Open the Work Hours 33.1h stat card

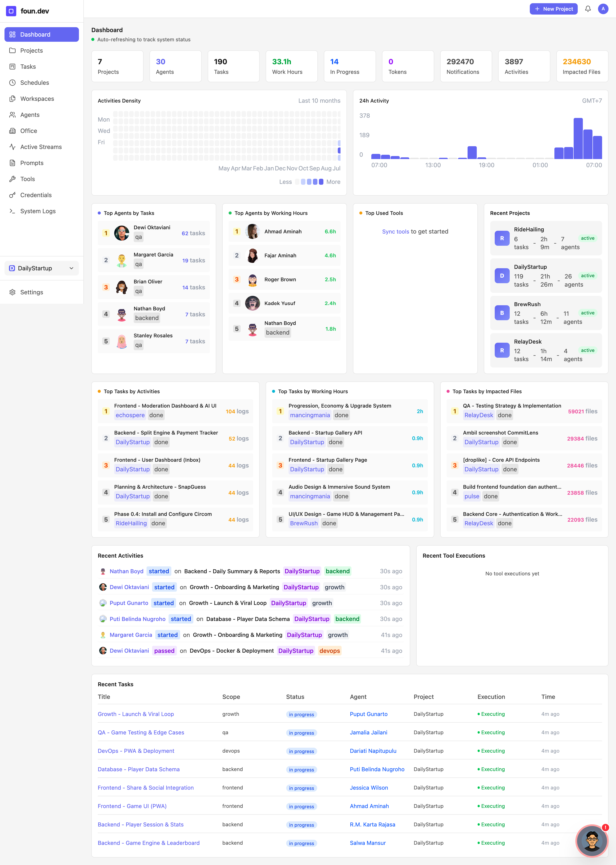291,66
